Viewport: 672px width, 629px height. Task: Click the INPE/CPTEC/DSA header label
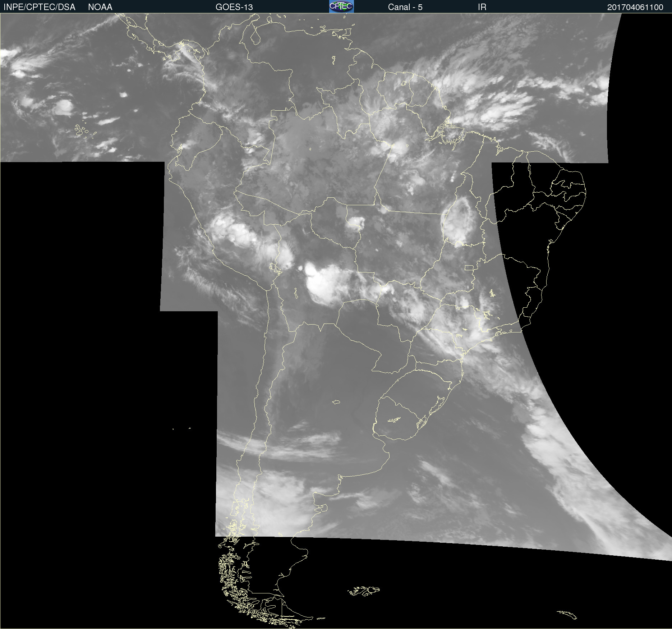pos(39,7)
